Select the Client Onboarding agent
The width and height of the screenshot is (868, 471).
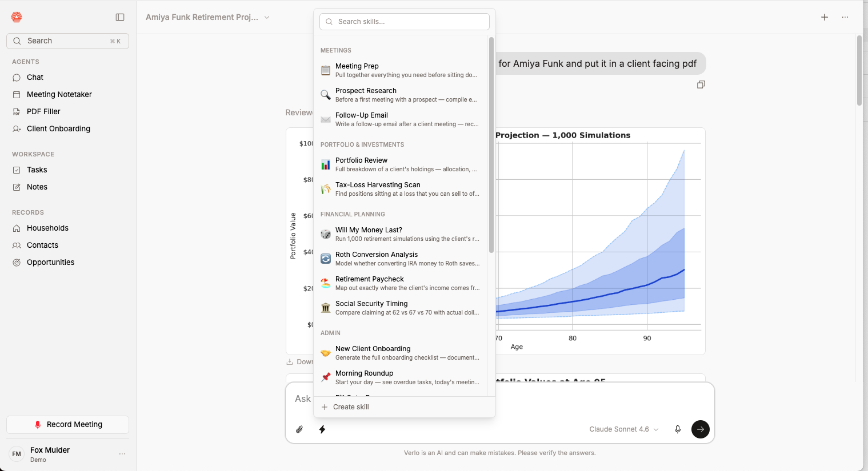[58, 128]
